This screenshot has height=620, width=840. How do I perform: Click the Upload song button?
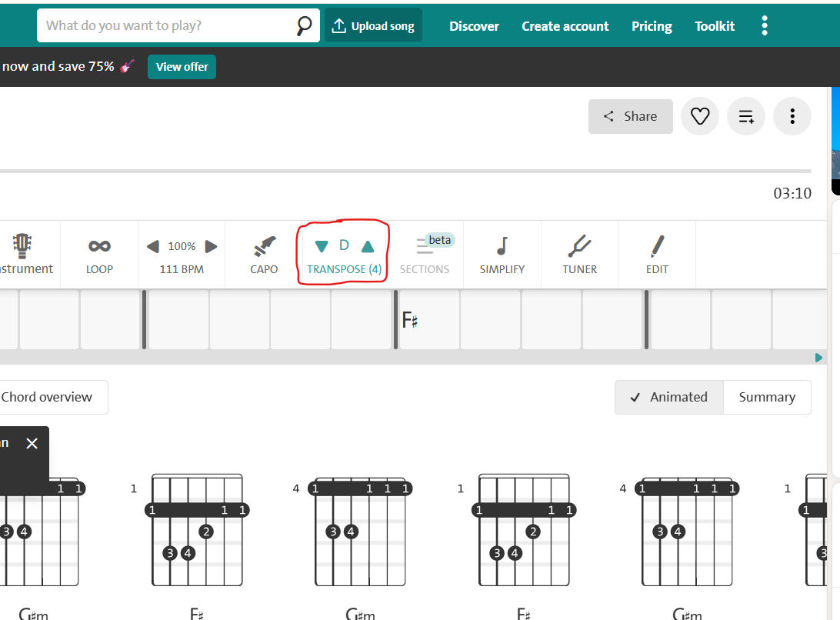click(373, 26)
